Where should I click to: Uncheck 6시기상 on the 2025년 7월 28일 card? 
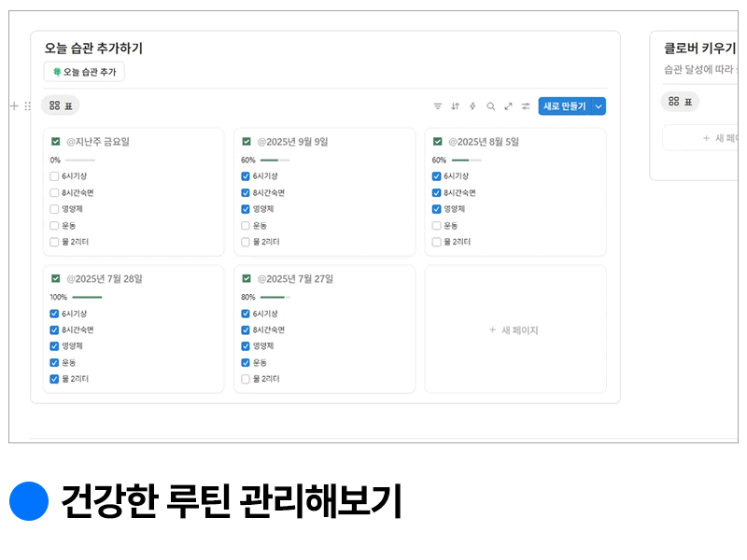tap(54, 314)
